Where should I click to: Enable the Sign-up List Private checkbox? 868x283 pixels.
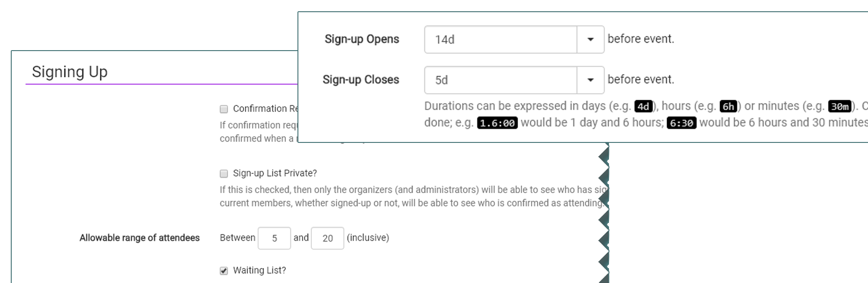point(224,174)
